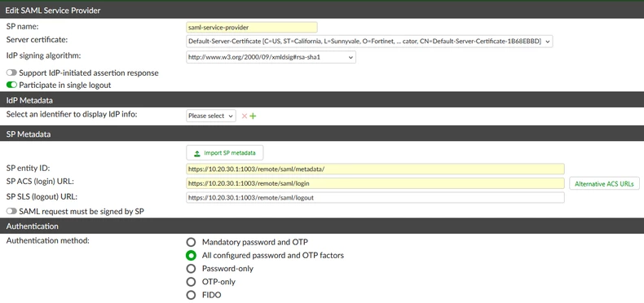Click the SP entity ID field

click(375, 169)
